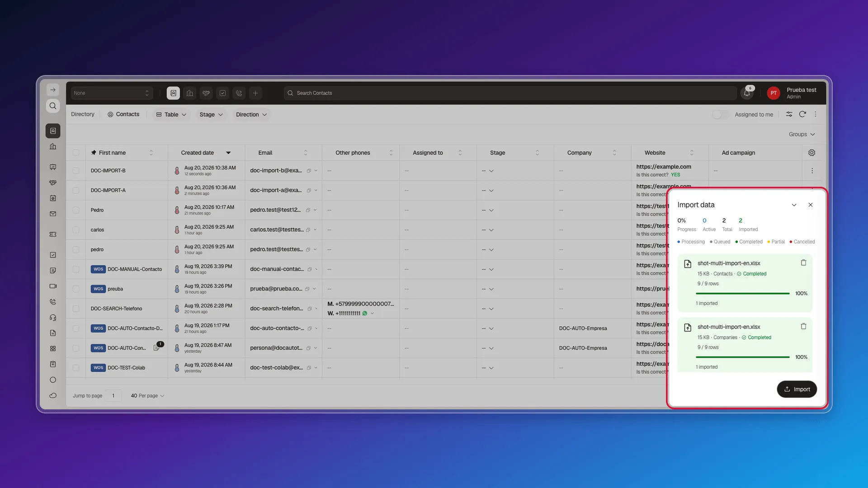Open cloud icon in left sidebar

(53, 395)
